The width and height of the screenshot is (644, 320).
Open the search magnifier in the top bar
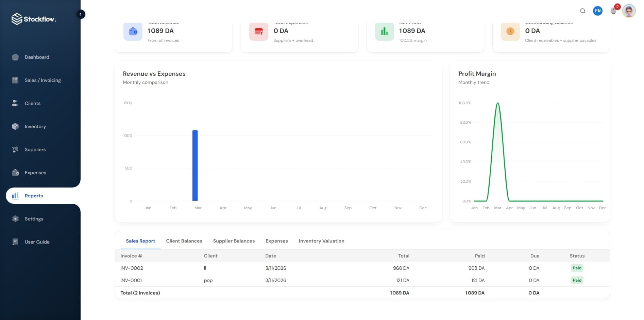[x=583, y=11]
